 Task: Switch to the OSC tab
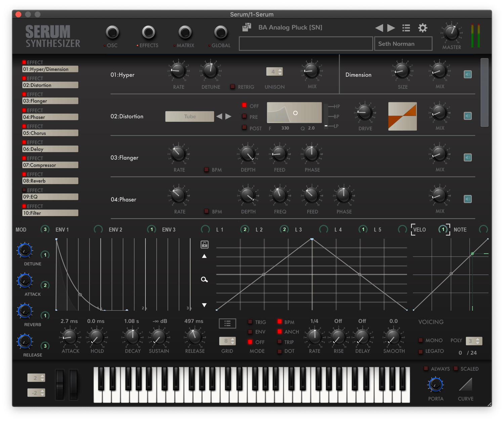112,33
